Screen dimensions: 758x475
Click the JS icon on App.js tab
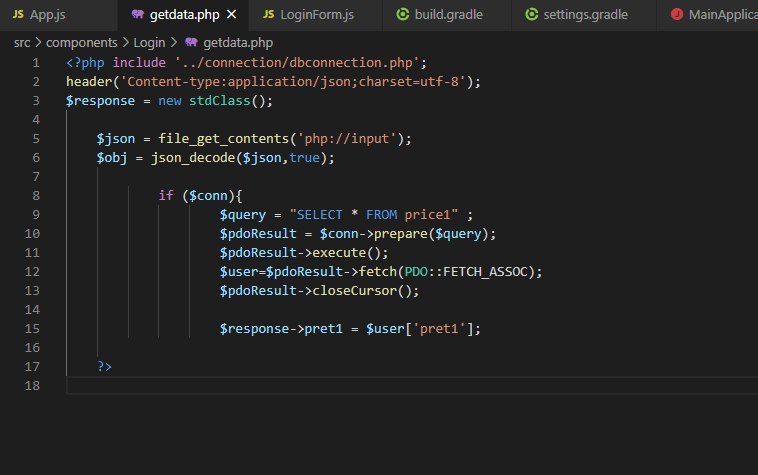click(x=18, y=14)
